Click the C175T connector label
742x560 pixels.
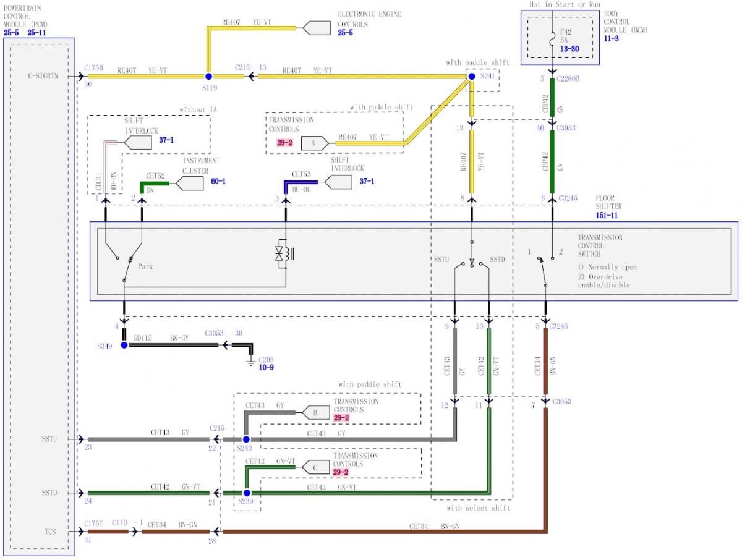(x=94, y=523)
